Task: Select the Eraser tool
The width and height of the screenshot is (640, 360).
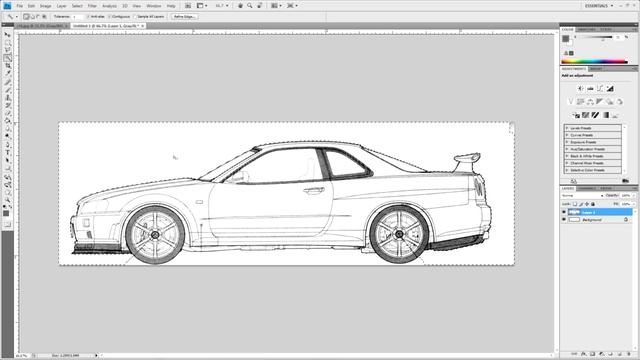Action: pyautogui.click(x=7, y=113)
